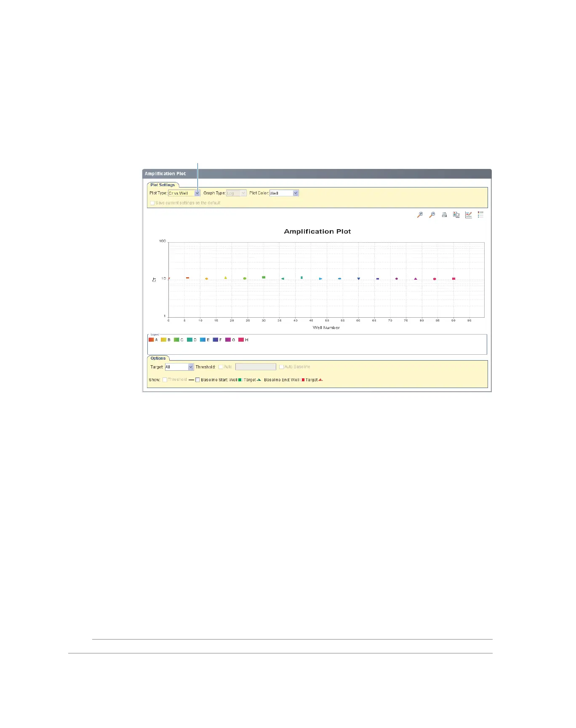Image resolution: width=576 pixels, height=728 pixels.
Task: Click the Baseline End Target red triangle
Action: point(321,380)
